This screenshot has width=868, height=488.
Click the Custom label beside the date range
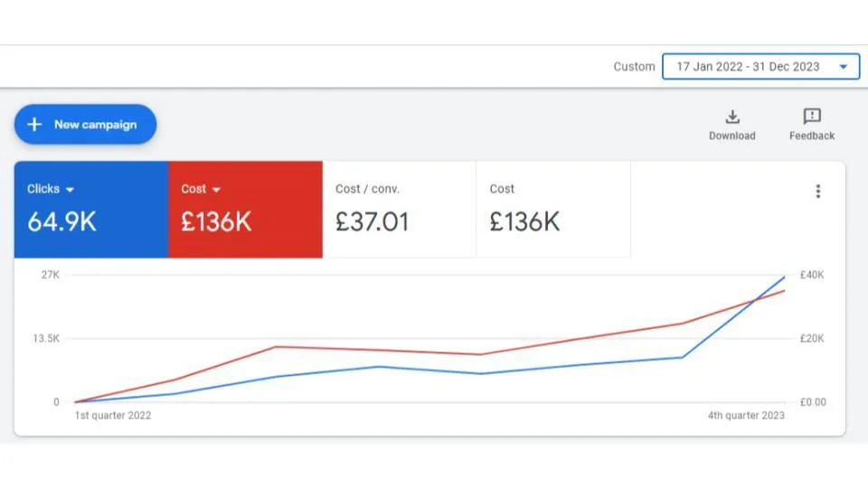coord(634,67)
